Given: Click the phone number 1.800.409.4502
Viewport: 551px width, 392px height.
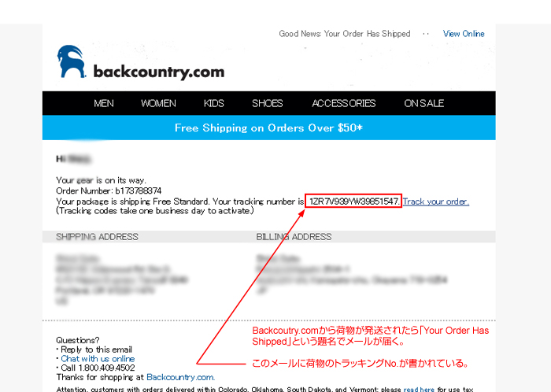Looking at the screenshot, I should tap(106, 368).
